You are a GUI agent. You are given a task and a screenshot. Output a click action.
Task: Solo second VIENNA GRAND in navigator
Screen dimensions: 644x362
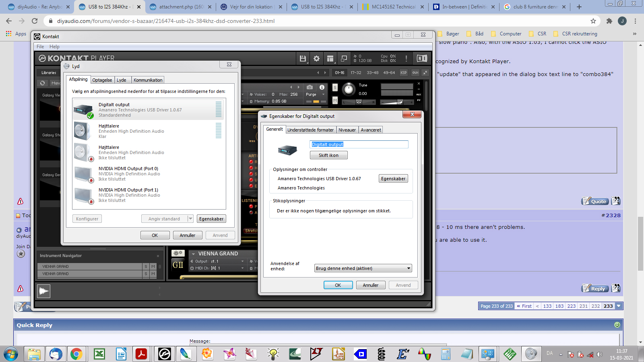pyautogui.click(x=146, y=274)
